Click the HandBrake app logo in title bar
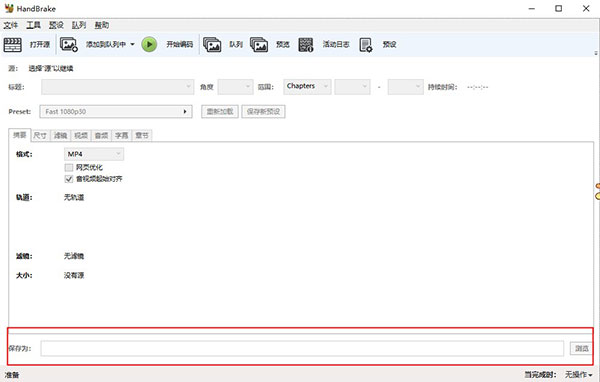The image size is (600, 382). point(9,8)
